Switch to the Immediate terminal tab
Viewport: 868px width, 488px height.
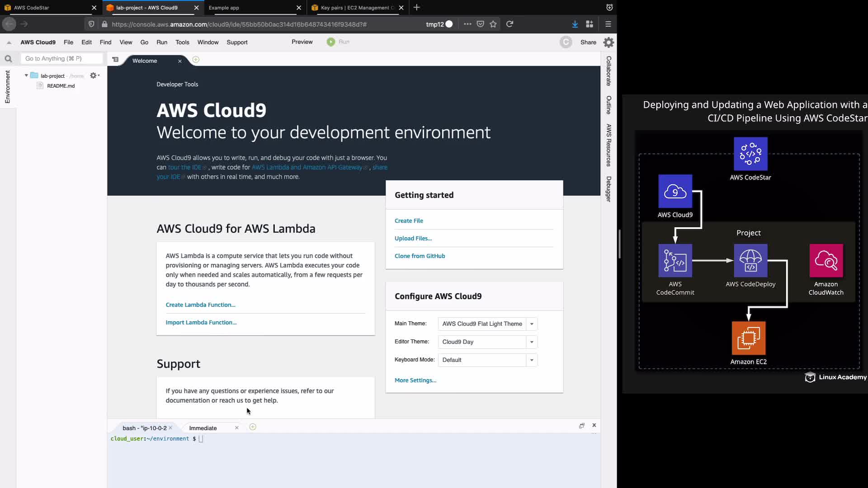(203, 428)
